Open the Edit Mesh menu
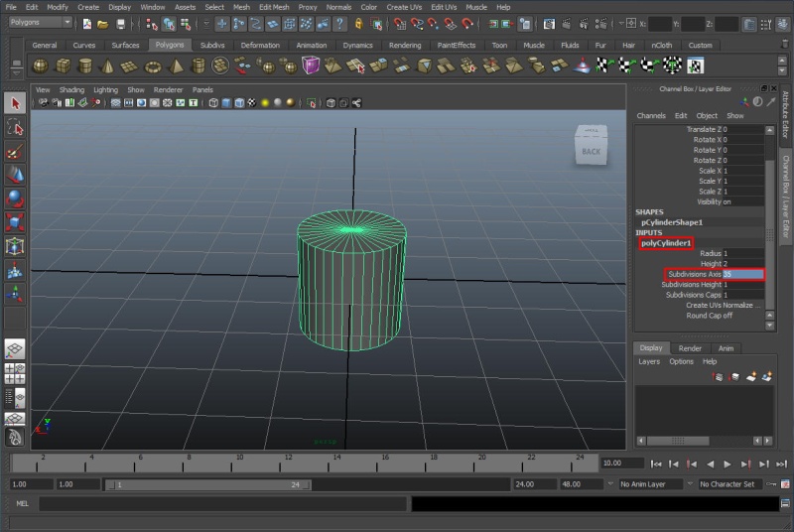 (x=273, y=7)
